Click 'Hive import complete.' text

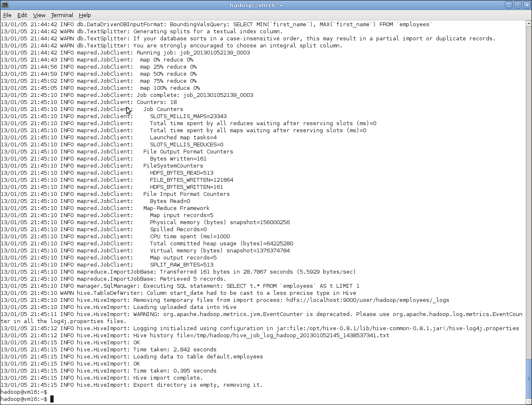pyautogui.click(x=168, y=378)
